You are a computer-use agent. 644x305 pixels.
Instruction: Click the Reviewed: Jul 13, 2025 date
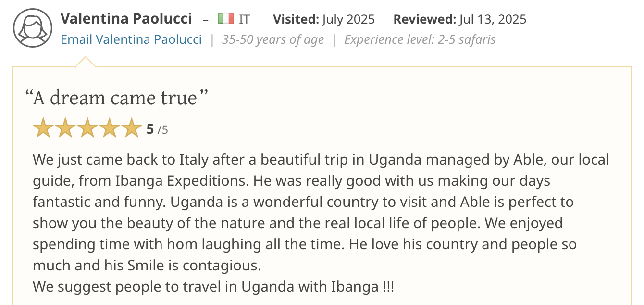459,19
